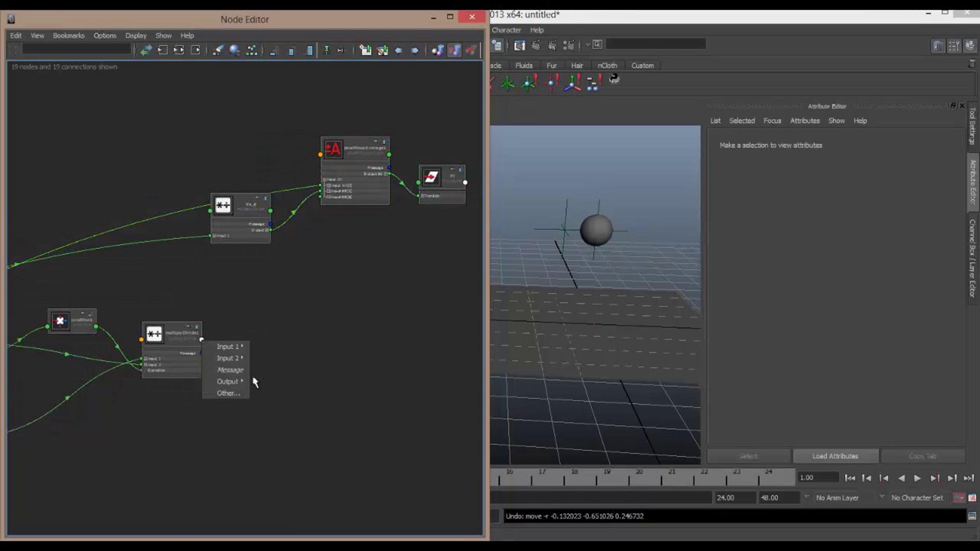Switch to the Hair shelf tab
Screen dimensions: 980x551
(577, 65)
